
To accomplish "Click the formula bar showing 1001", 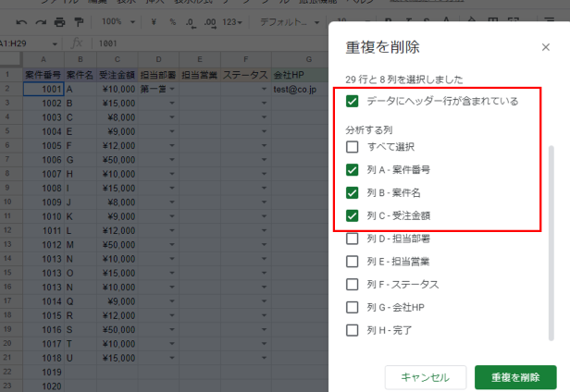I will click(x=185, y=43).
